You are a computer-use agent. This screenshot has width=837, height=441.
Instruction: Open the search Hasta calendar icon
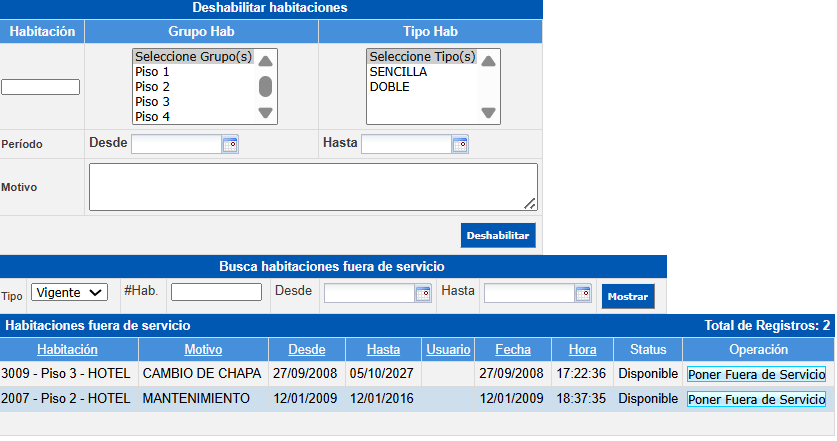click(583, 293)
